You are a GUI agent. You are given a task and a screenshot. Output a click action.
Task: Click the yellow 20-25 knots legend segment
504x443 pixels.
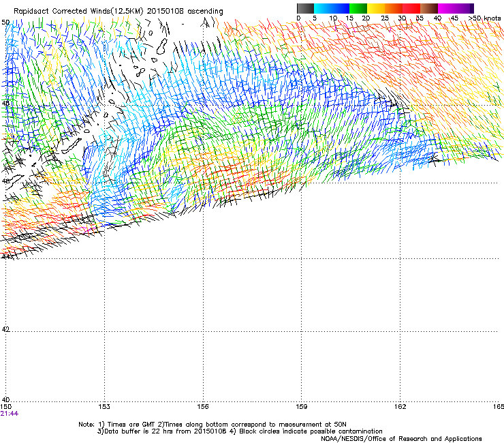coord(376,8)
